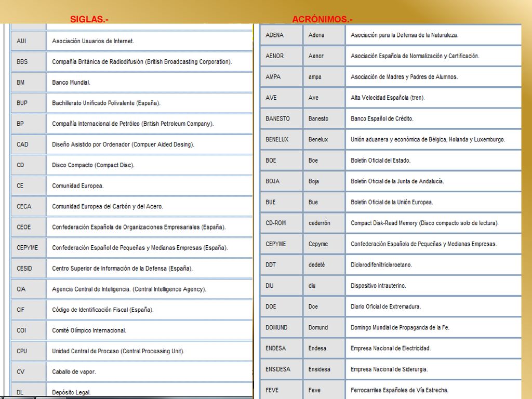Image resolution: width=532 pixels, height=399 pixels.
Task: Click 'Caballo de vapor.' text
Action: (x=74, y=372)
